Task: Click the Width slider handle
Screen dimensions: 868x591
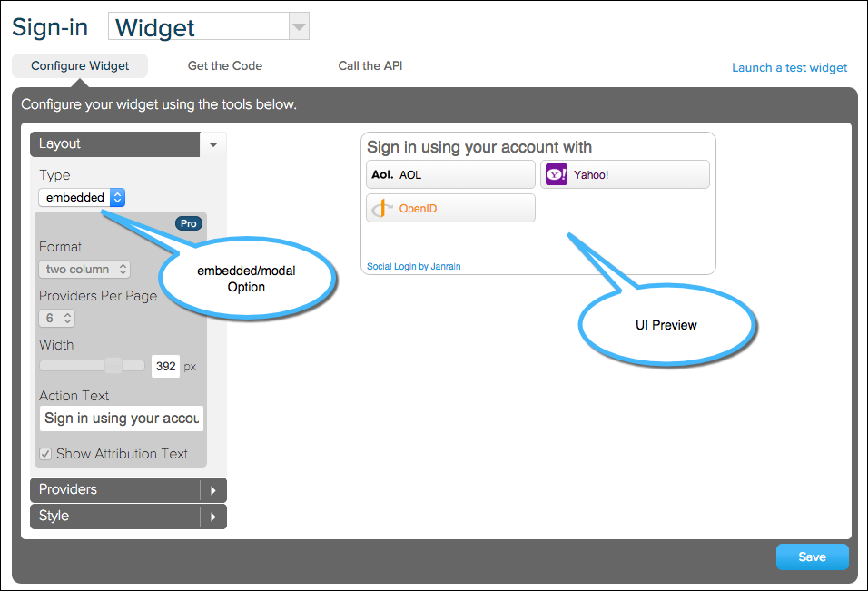Action: [113, 366]
